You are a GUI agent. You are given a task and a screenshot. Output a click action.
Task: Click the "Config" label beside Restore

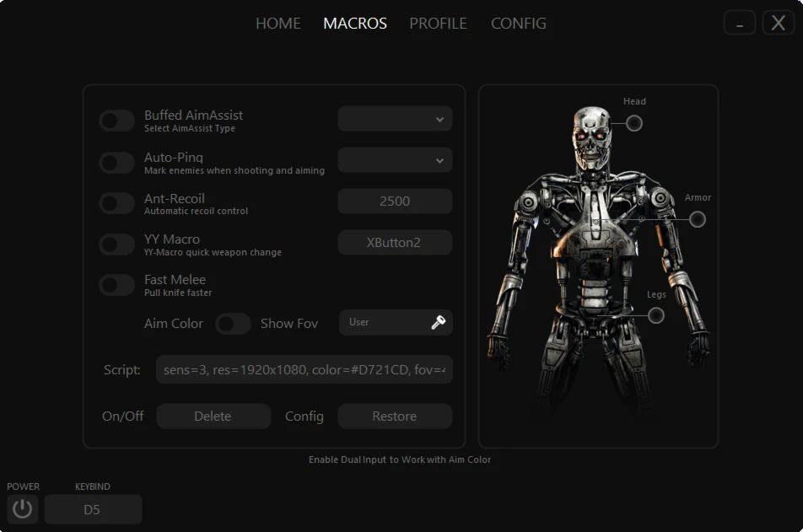point(304,416)
